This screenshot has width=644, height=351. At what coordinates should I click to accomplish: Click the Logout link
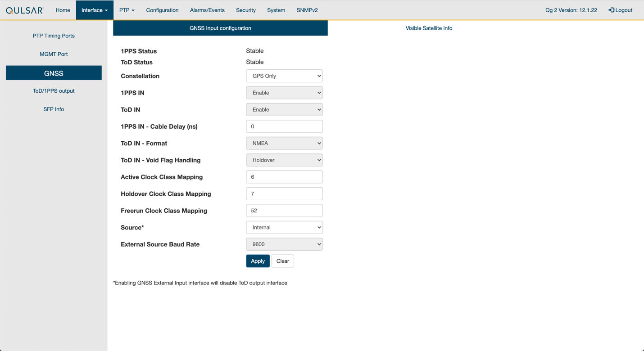click(x=620, y=10)
